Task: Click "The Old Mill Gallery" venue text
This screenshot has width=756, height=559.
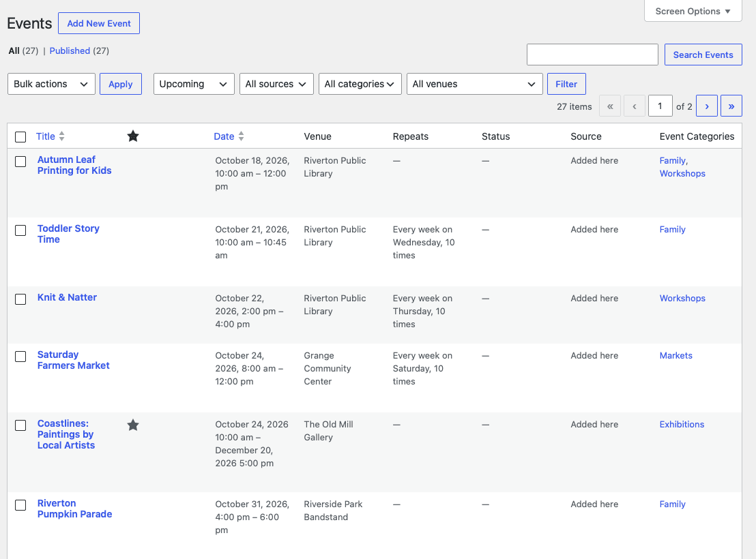Action: pyautogui.click(x=328, y=431)
